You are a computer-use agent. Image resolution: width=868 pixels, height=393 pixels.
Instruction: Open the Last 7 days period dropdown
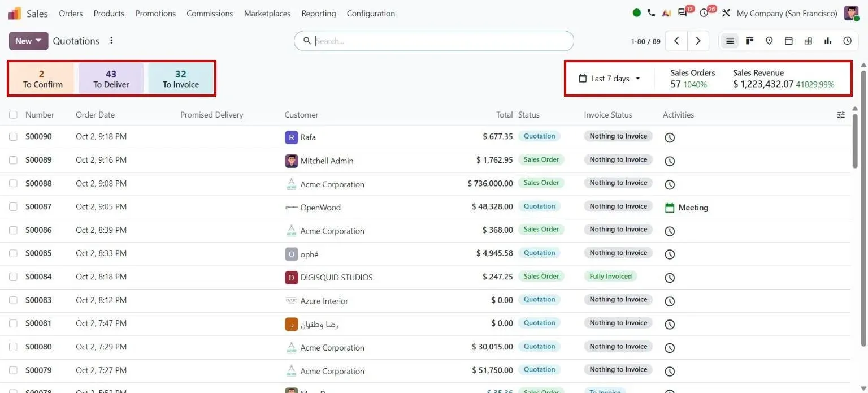[610, 79]
